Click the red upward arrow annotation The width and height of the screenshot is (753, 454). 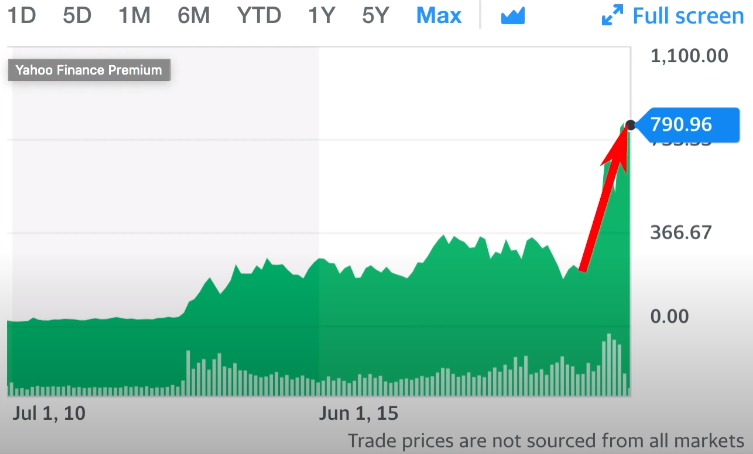click(x=605, y=199)
